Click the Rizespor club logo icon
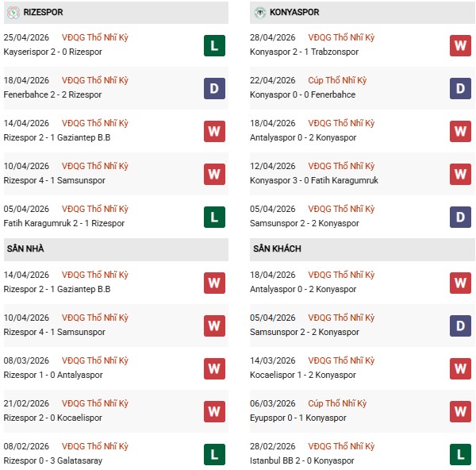The height and width of the screenshot is (470, 476). point(13,13)
